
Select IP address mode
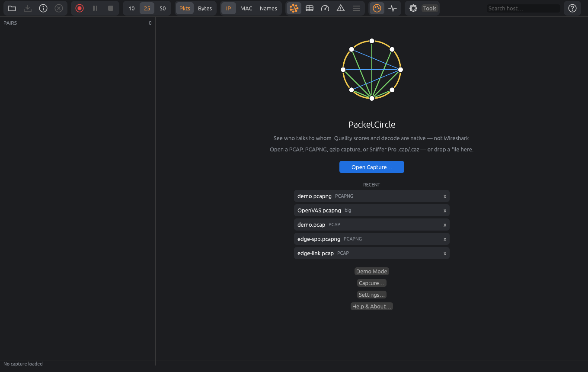click(229, 8)
